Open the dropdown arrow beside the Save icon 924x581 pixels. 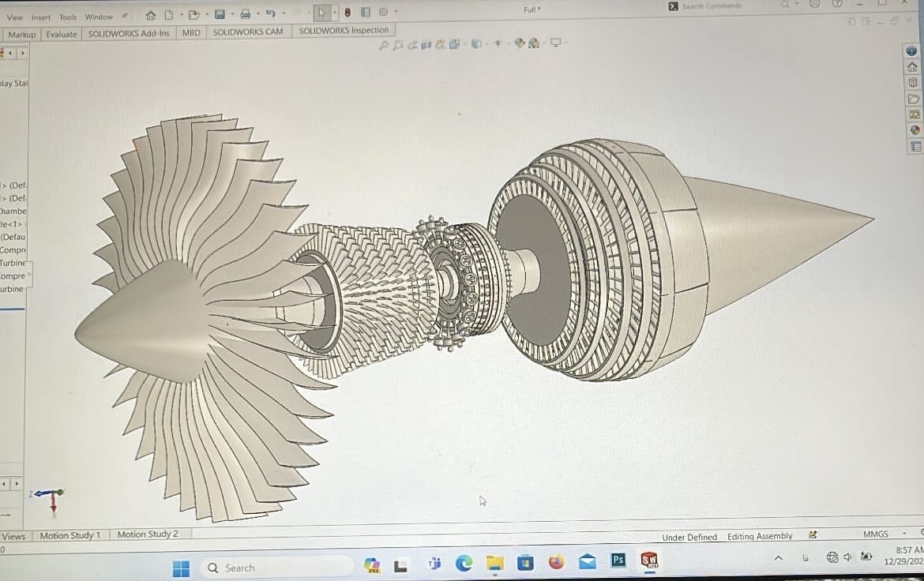pyautogui.click(x=231, y=14)
